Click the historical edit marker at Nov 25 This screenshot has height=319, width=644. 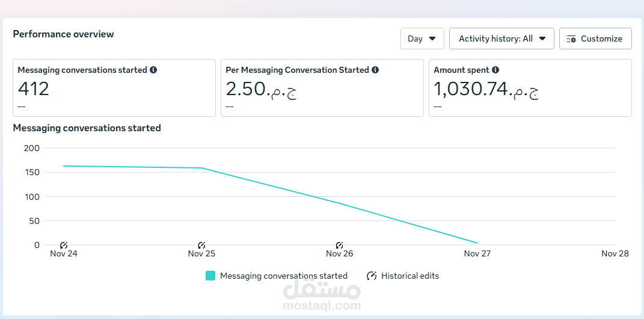[x=201, y=245]
